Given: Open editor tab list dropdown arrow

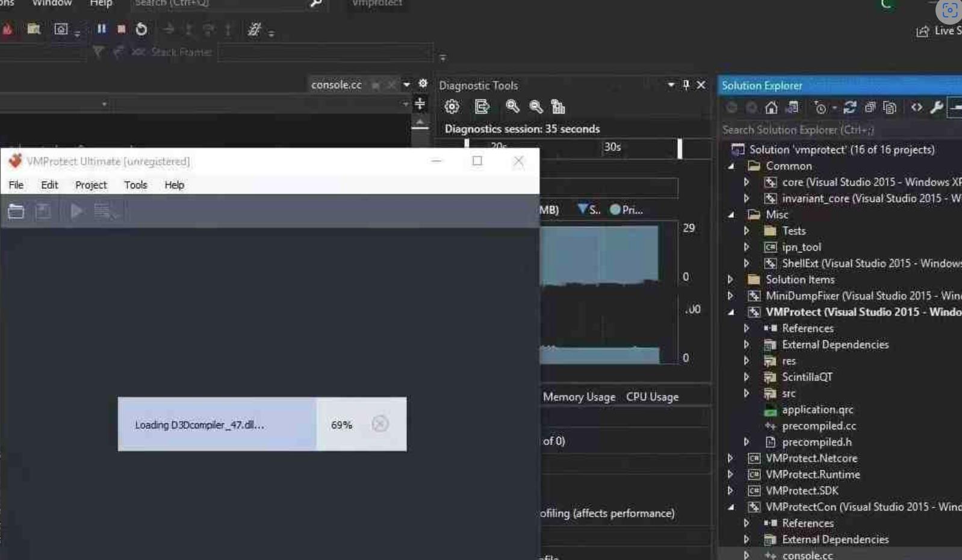Looking at the screenshot, I should click(406, 85).
